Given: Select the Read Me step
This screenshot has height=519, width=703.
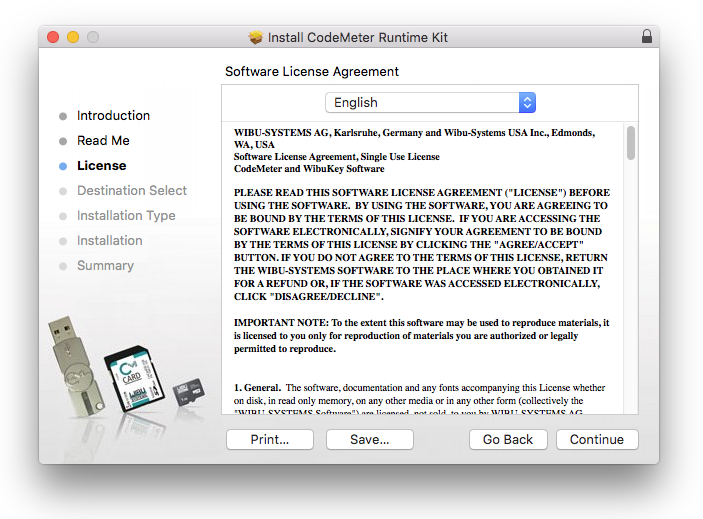Looking at the screenshot, I should (x=103, y=141).
